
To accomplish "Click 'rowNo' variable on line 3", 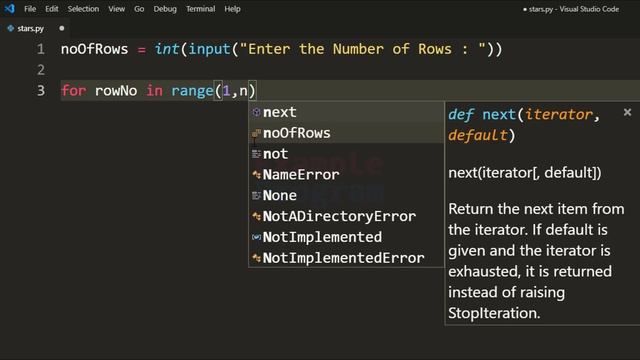I will 116,91.
